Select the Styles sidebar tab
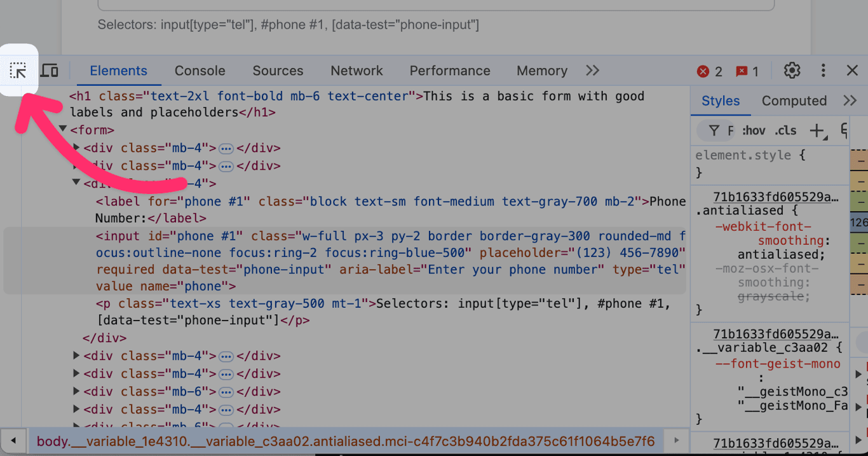The image size is (868, 456). (x=721, y=100)
